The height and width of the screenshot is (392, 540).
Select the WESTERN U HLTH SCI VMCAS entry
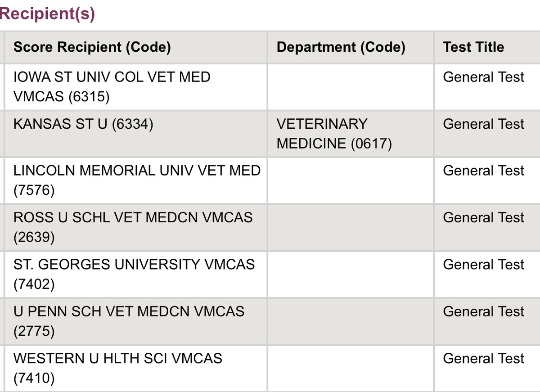tap(118, 368)
